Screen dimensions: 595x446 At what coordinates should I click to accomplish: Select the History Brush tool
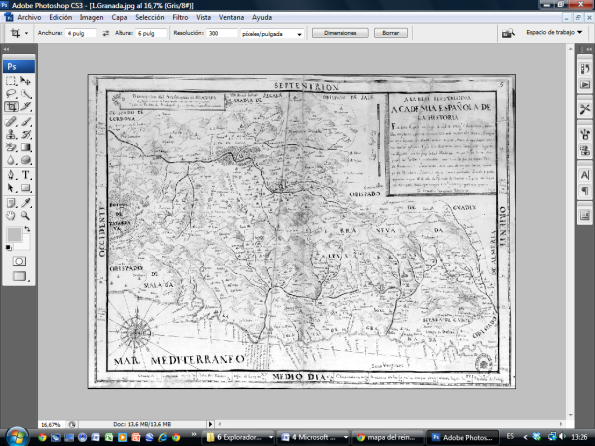(25, 134)
